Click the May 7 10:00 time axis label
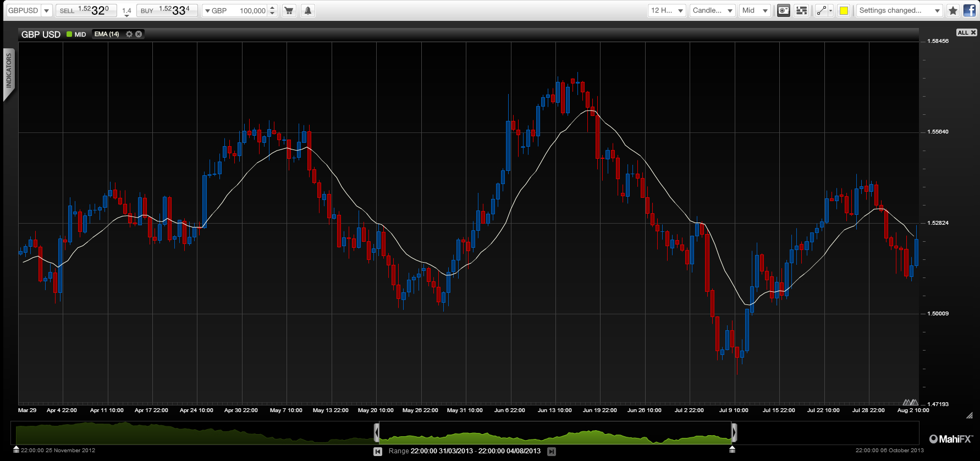This screenshot has height=461, width=980. [286, 410]
